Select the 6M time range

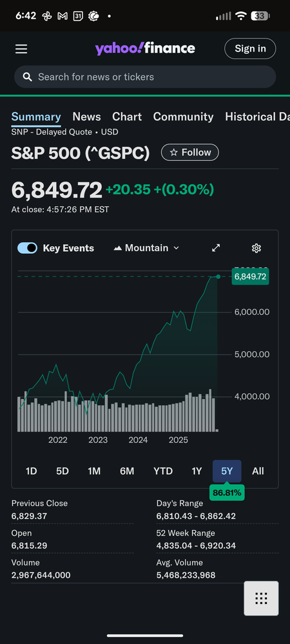click(x=127, y=471)
